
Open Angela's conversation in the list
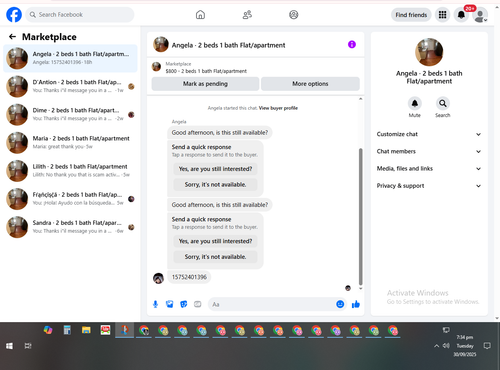tap(70, 58)
